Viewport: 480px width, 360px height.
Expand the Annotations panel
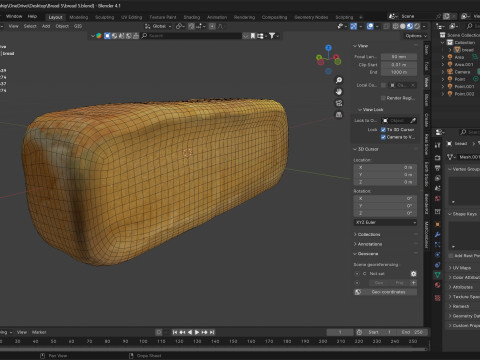(x=368, y=244)
